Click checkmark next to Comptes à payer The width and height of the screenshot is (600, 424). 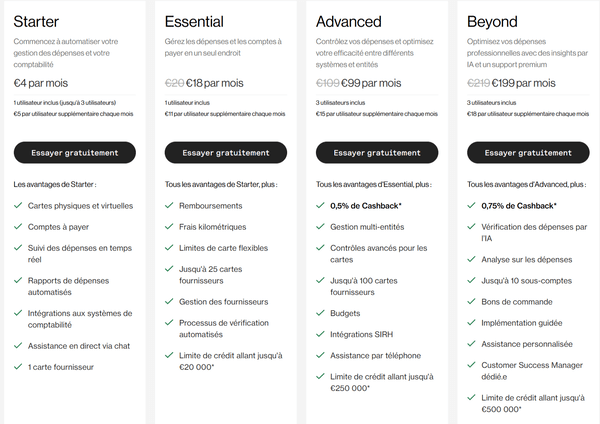[19, 227]
